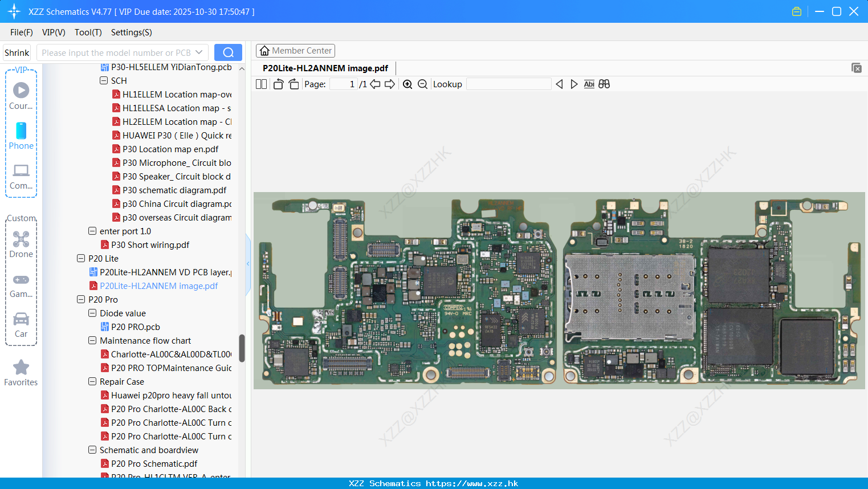
Task: Collapse the P20 Lite node
Action: pos(81,258)
